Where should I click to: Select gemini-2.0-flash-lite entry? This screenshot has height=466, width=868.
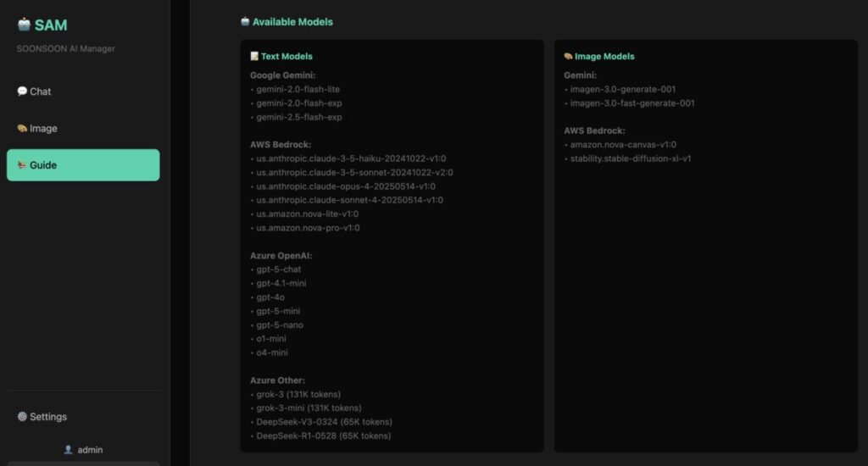pyautogui.click(x=298, y=89)
